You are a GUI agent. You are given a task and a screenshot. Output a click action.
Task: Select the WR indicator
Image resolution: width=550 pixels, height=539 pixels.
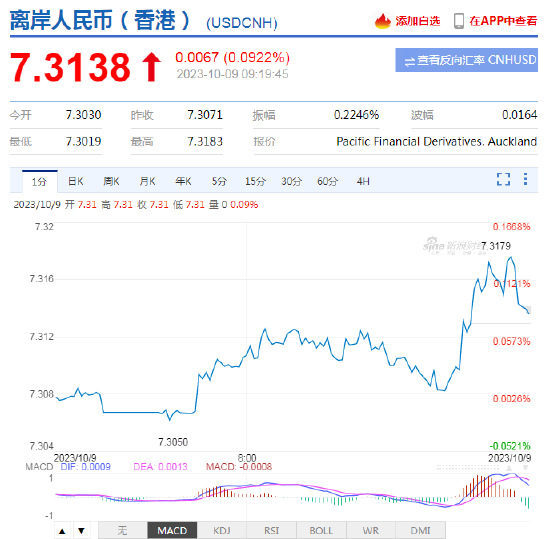[x=371, y=531]
